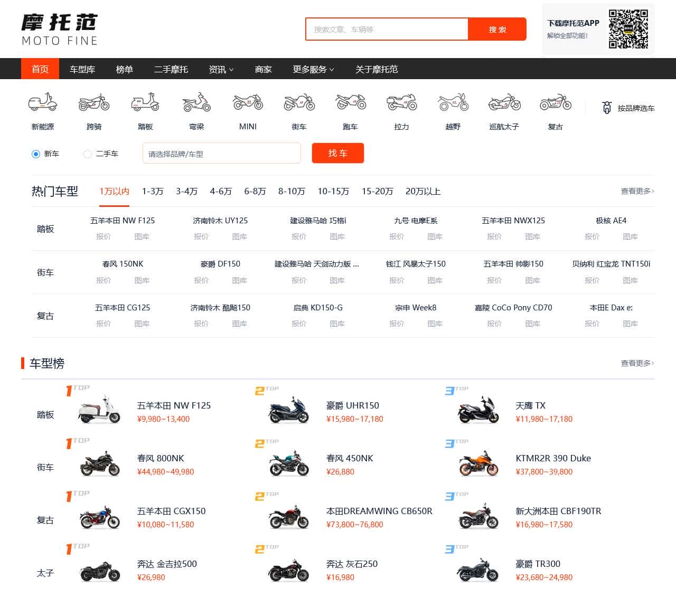
Task: Click the 钱江 风暴太子150 model name
Action: [416, 264]
